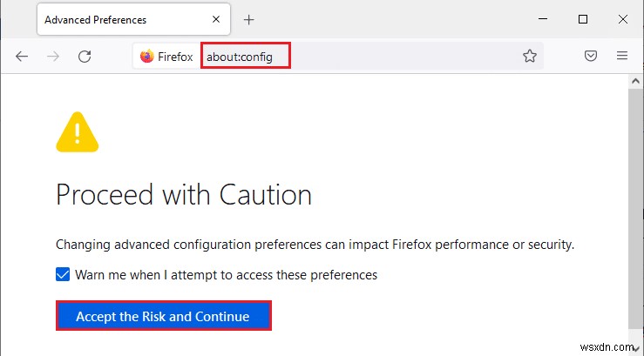
Task: Click the yellow warning triangle icon
Action: pyautogui.click(x=78, y=132)
